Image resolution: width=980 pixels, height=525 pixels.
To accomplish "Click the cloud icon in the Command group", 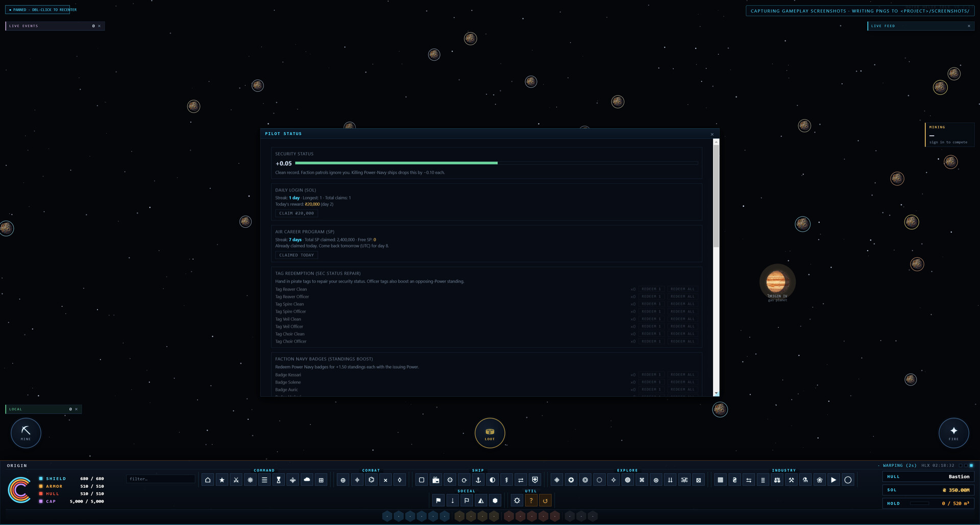I will (307, 480).
